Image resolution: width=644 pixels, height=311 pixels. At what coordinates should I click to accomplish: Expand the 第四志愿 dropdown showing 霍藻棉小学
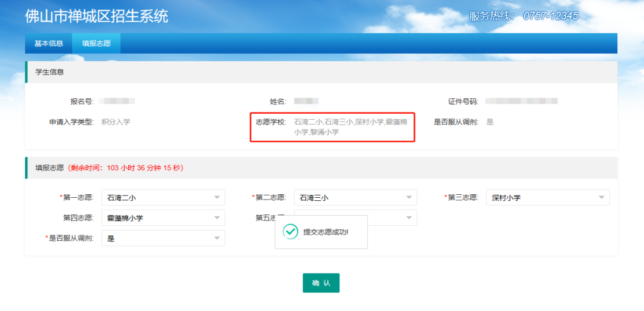coord(163,218)
